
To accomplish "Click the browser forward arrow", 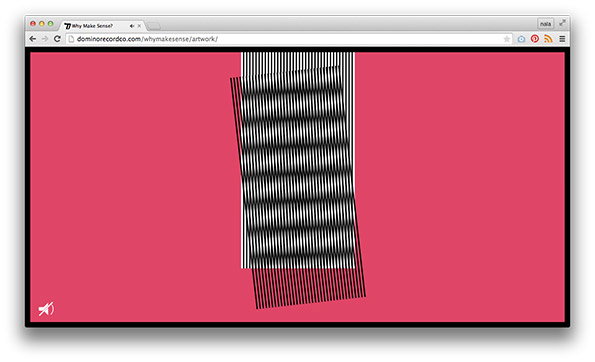I will coord(45,39).
